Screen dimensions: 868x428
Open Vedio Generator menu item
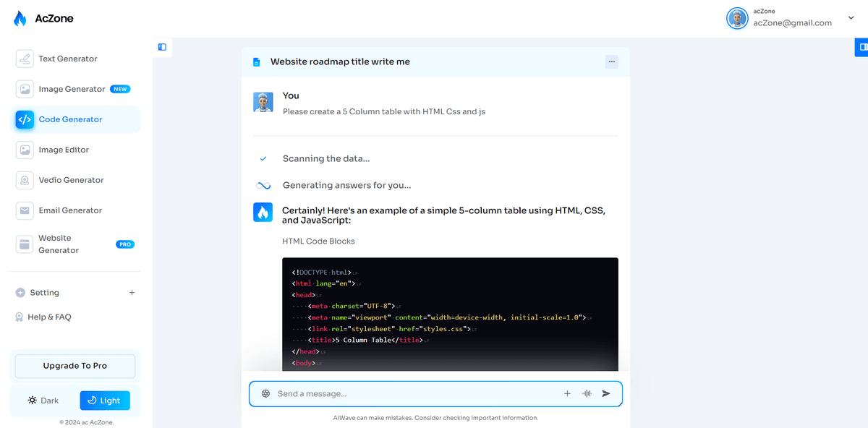point(76,180)
